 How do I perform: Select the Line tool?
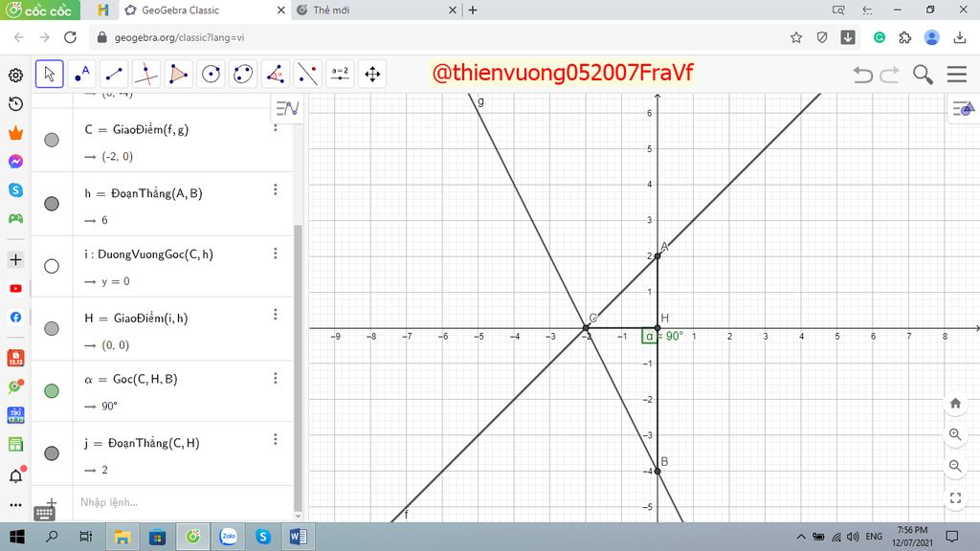(x=114, y=75)
